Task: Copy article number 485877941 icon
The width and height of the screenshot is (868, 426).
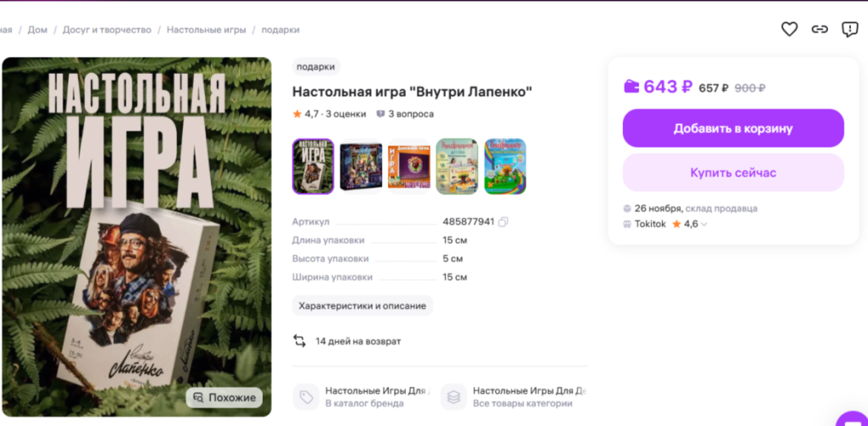Action: click(x=504, y=221)
